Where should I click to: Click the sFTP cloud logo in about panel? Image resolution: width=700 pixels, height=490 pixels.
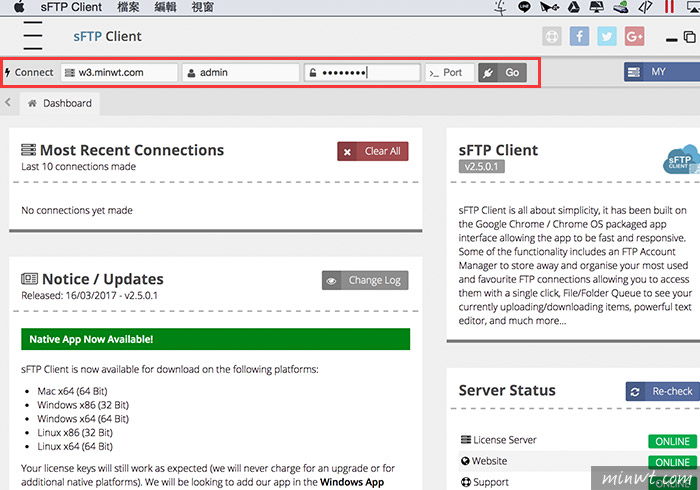point(682,159)
